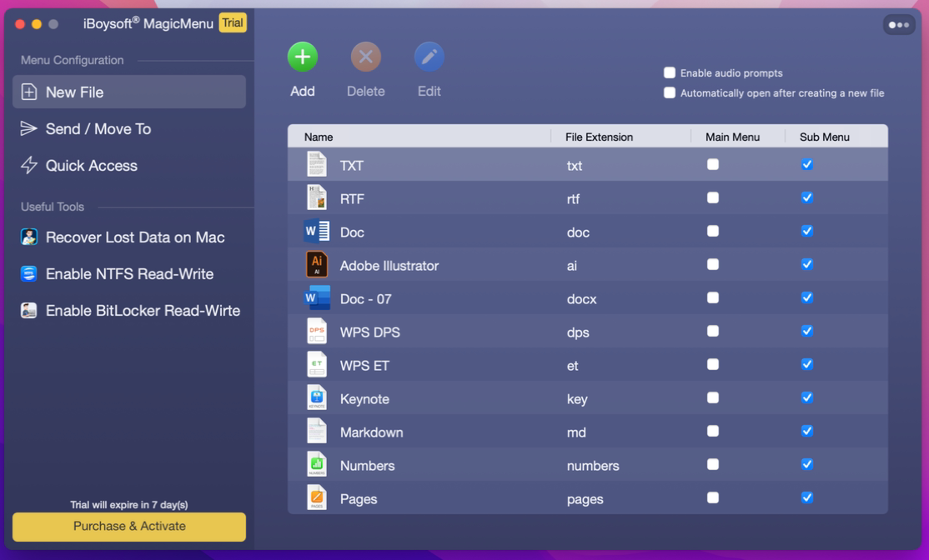Image resolution: width=929 pixels, height=560 pixels.
Task: Untick Sub Menu checkbox for TXT
Action: [x=807, y=164]
